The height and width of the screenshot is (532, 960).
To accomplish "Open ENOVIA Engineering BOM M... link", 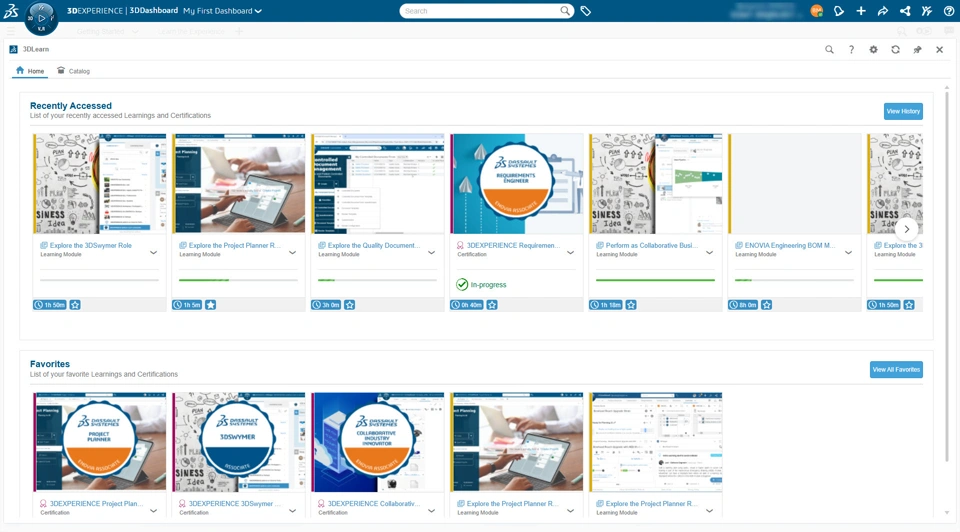I will (790, 245).
